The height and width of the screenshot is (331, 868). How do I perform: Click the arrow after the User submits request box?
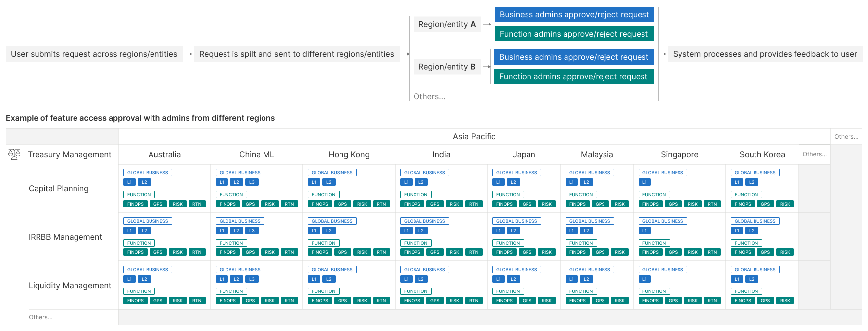point(188,54)
